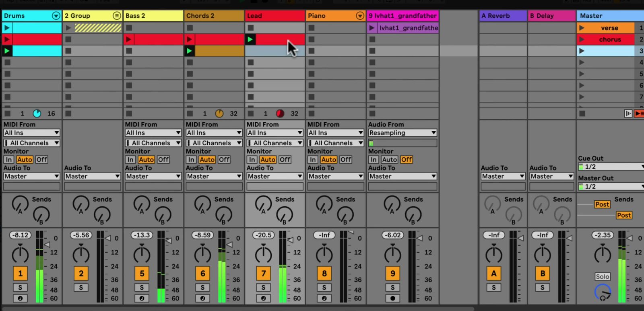This screenshot has height=311, width=644.
Task: Solo the Lead track
Action: 263,287
